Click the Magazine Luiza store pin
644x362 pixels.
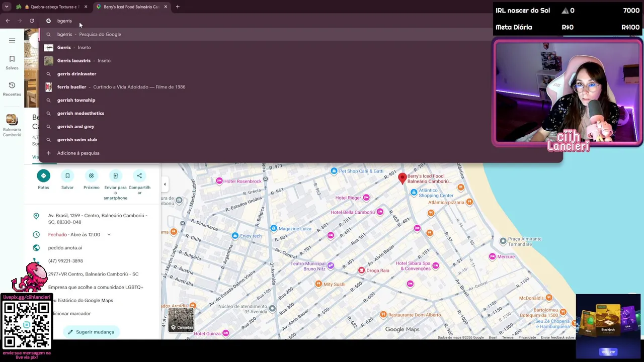point(273,229)
